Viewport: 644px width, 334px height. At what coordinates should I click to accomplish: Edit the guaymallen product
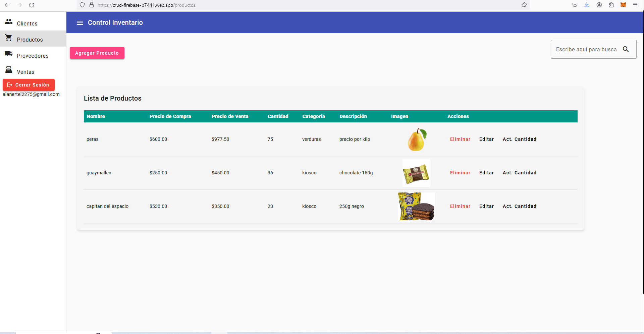tap(486, 173)
